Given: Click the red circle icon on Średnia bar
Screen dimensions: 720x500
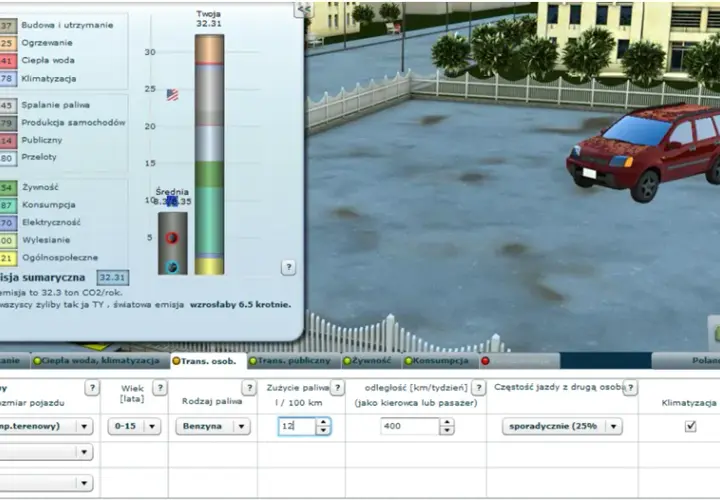Looking at the screenshot, I should (x=172, y=238).
